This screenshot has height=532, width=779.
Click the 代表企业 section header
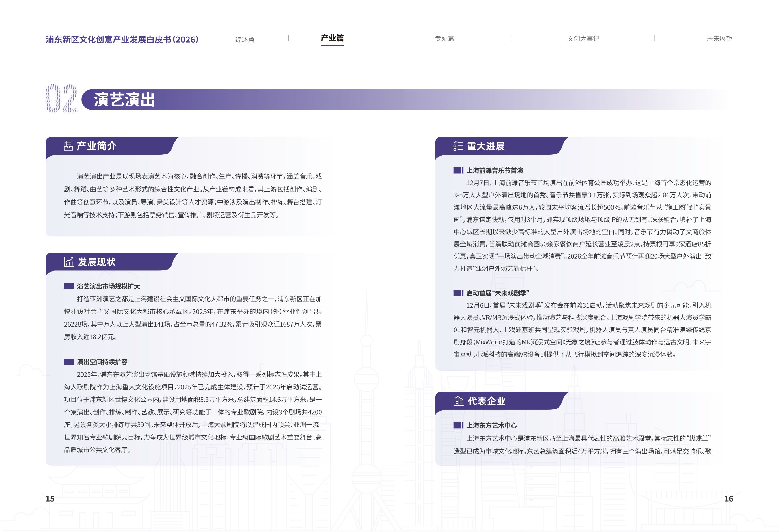[x=486, y=401]
